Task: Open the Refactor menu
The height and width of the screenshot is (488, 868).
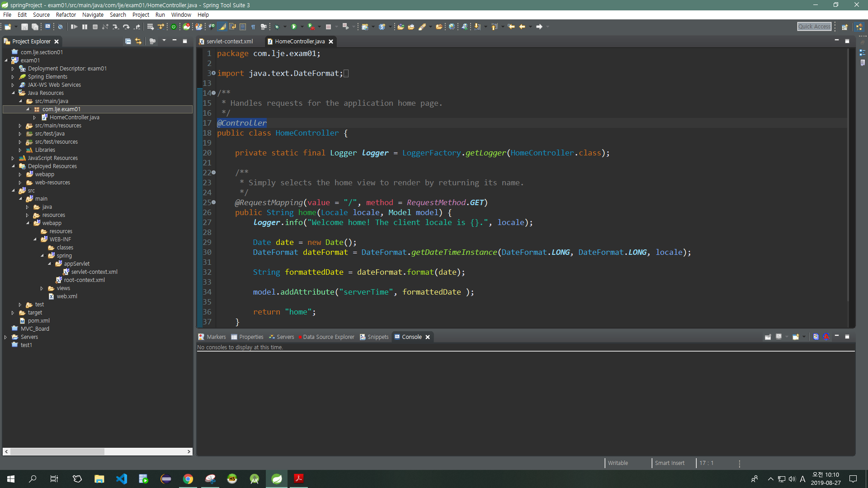Action: [x=66, y=14]
